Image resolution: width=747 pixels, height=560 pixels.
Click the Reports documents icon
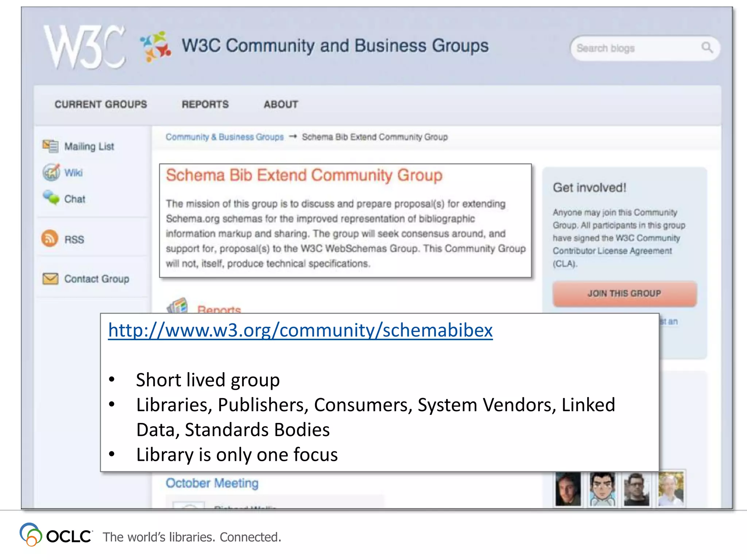click(x=178, y=306)
